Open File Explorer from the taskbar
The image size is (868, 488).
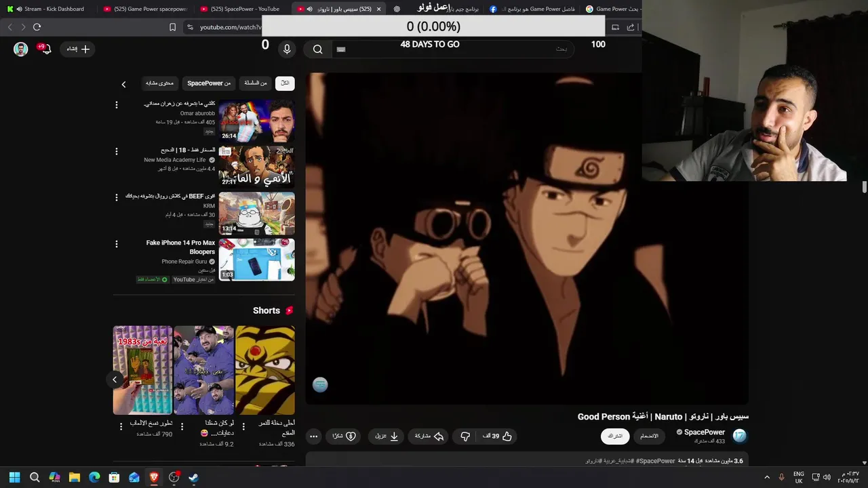click(75, 477)
